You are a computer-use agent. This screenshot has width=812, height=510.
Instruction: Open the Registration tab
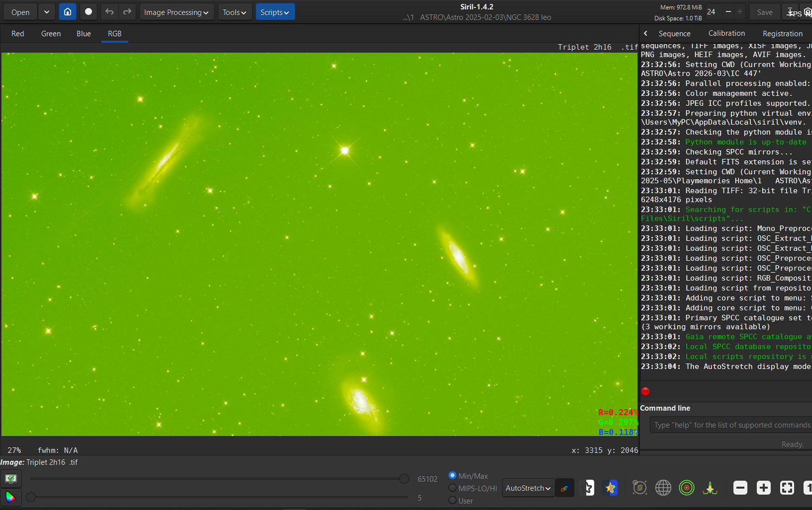pos(783,34)
